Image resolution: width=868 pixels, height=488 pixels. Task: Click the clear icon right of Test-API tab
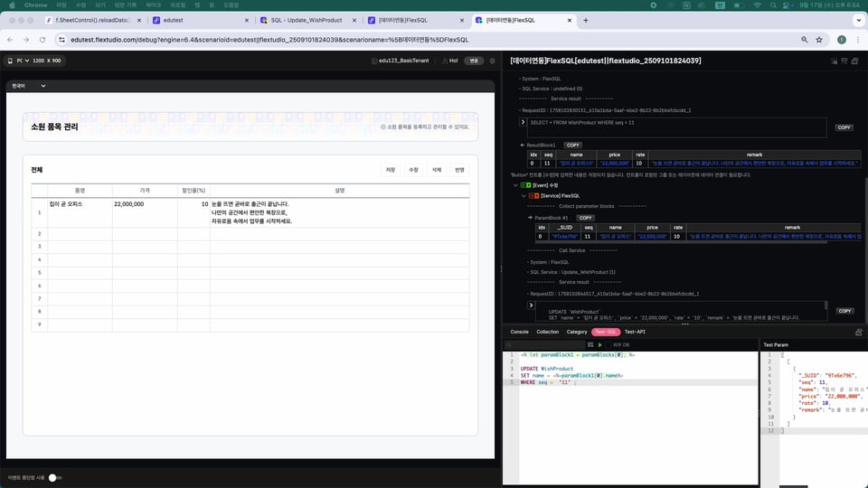click(859, 332)
